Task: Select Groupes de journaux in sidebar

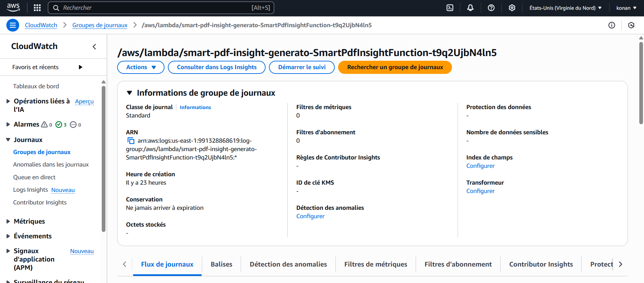Action: click(x=42, y=152)
